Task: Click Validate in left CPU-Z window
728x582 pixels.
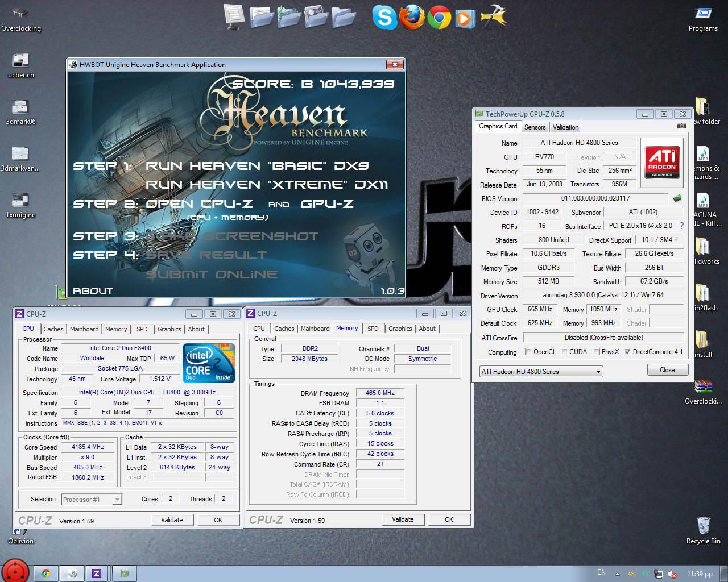Action: pos(172,520)
